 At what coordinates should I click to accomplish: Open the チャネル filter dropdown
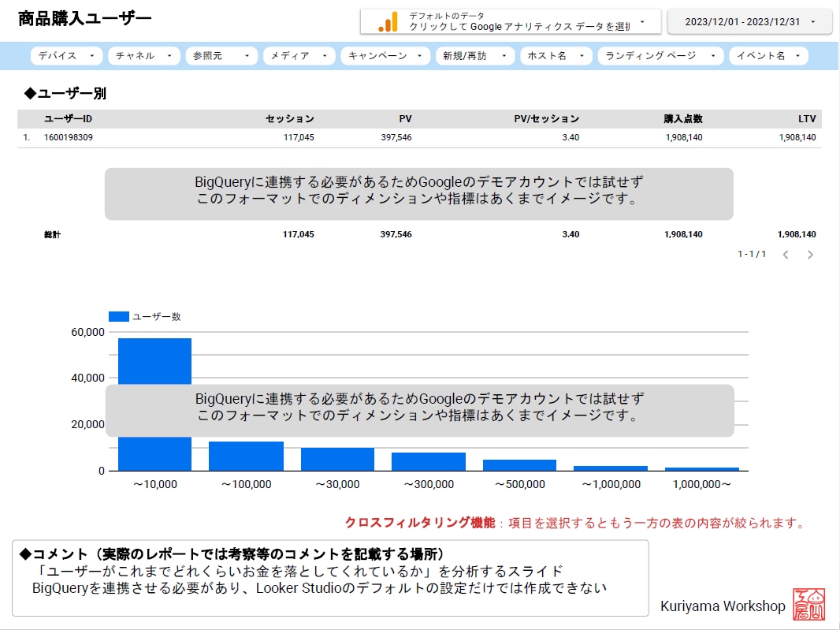pyautogui.click(x=143, y=56)
